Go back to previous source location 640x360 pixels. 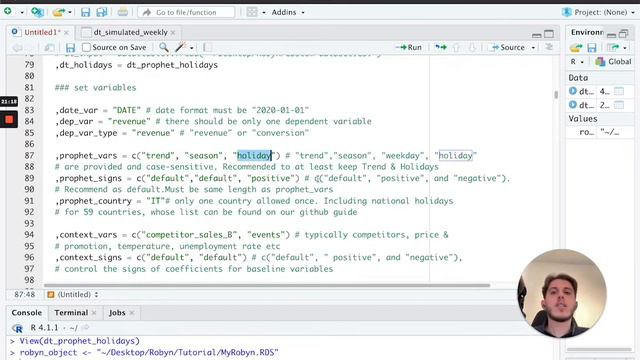pos(18,47)
